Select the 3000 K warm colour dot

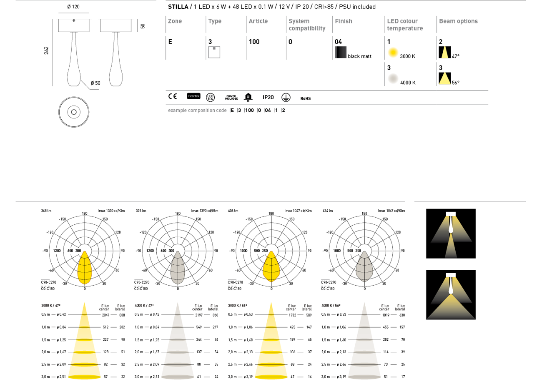click(393, 53)
